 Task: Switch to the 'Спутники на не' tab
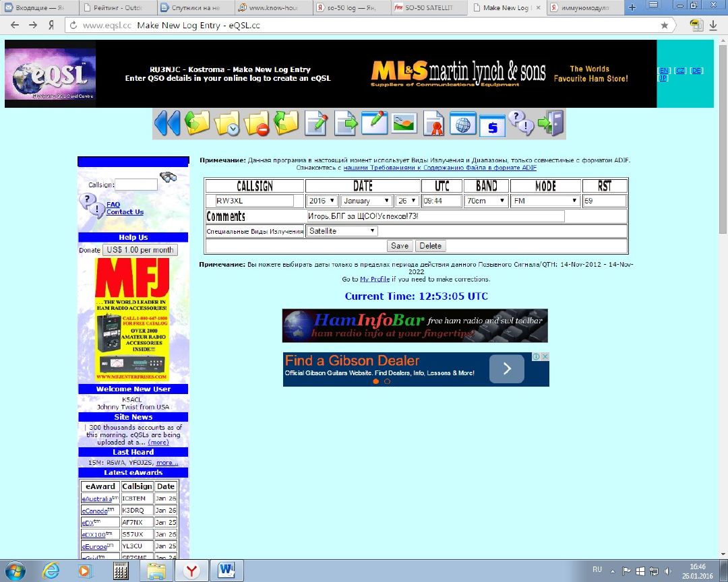pos(195,7)
